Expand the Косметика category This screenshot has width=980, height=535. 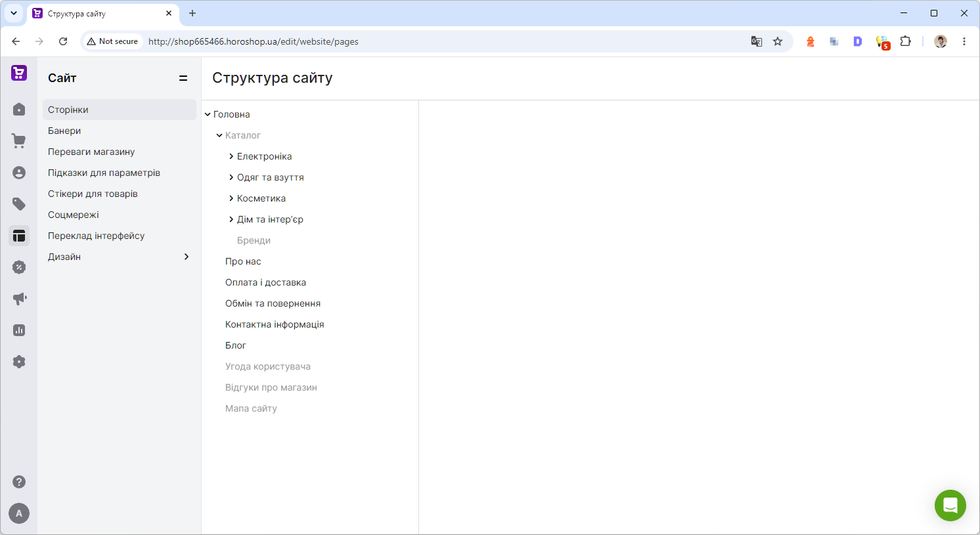click(231, 198)
